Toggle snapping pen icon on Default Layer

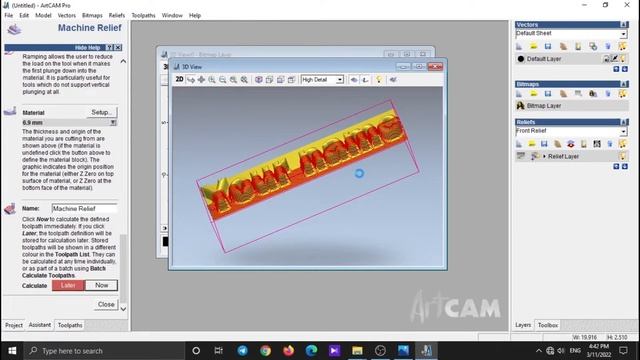click(x=615, y=59)
